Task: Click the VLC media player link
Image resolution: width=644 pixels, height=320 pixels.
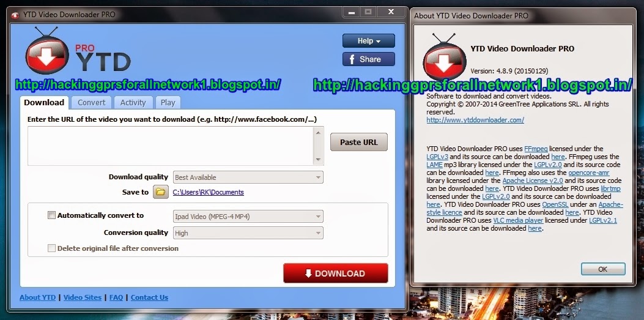Action: [518, 220]
